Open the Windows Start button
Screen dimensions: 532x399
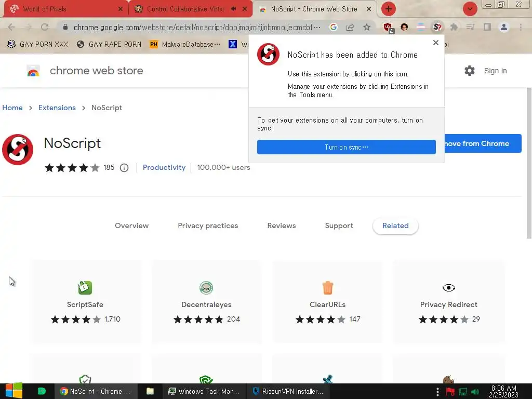14,391
